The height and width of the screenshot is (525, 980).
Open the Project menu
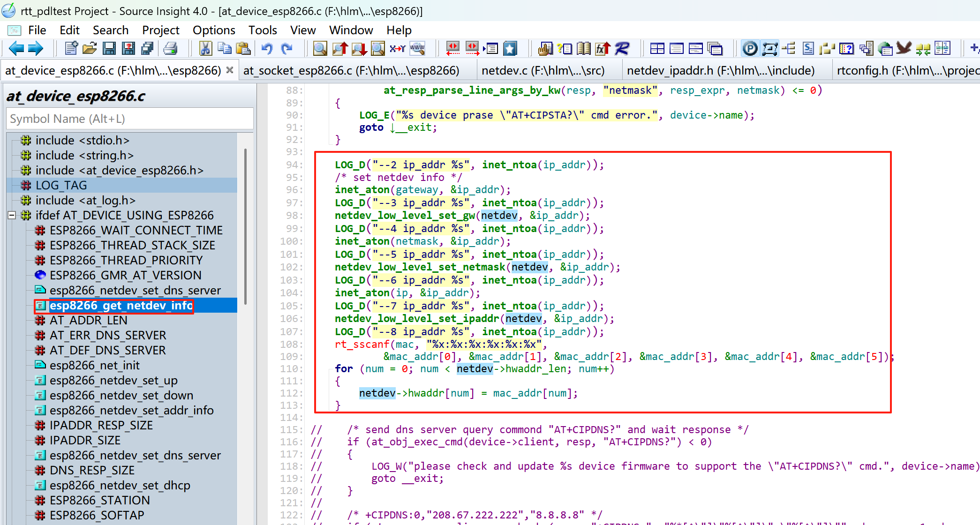point(160,30)
